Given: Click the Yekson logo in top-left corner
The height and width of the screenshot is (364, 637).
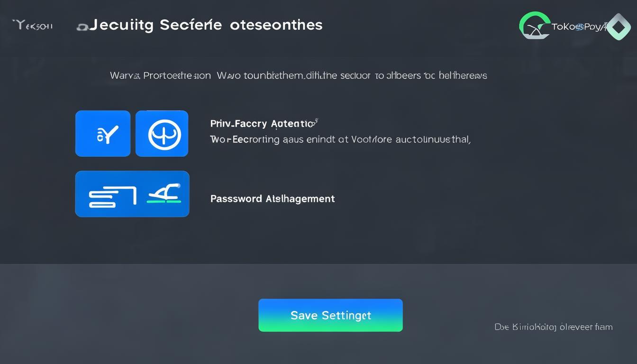Looking at the screenshot, I should click(x=33, y=26).
